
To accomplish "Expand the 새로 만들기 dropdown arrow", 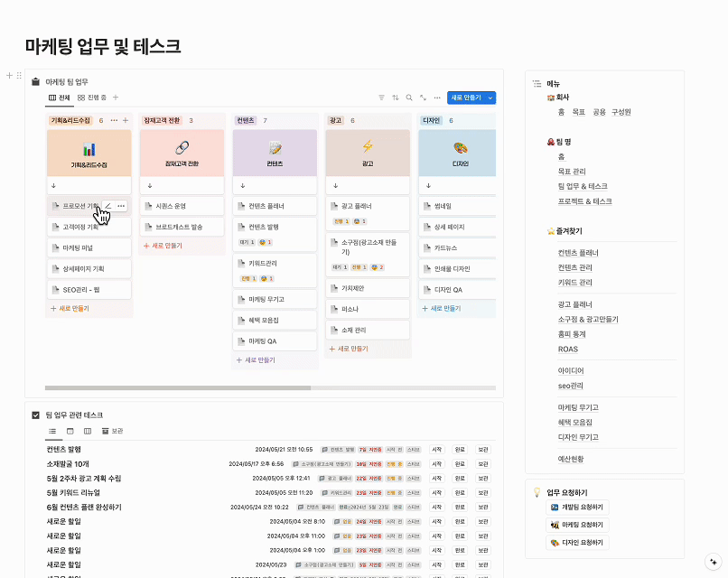I will click(490, 98).
